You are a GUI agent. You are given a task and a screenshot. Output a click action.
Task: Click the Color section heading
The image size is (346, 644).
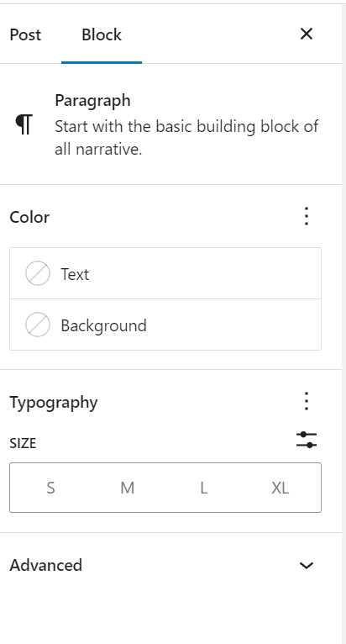pos(29,217)
